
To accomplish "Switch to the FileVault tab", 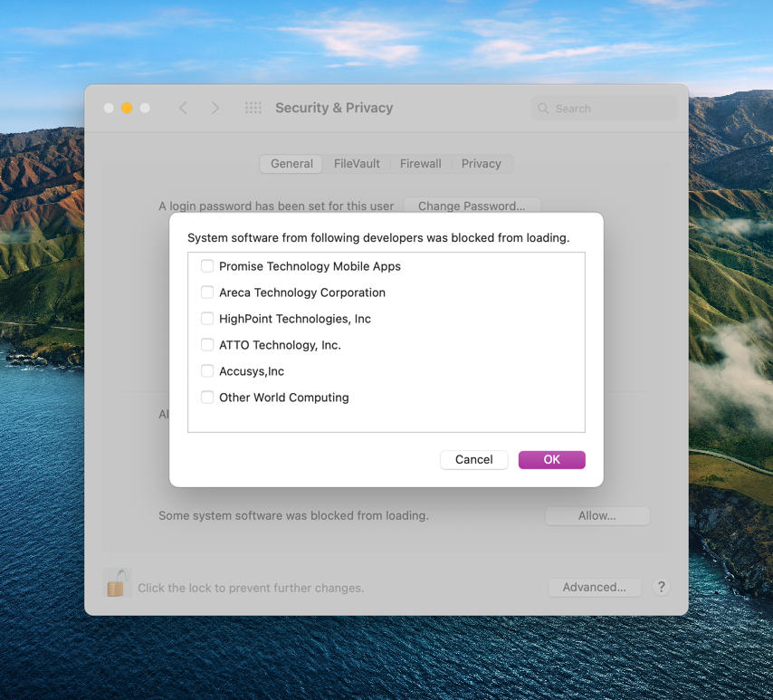I will (357, 164).
